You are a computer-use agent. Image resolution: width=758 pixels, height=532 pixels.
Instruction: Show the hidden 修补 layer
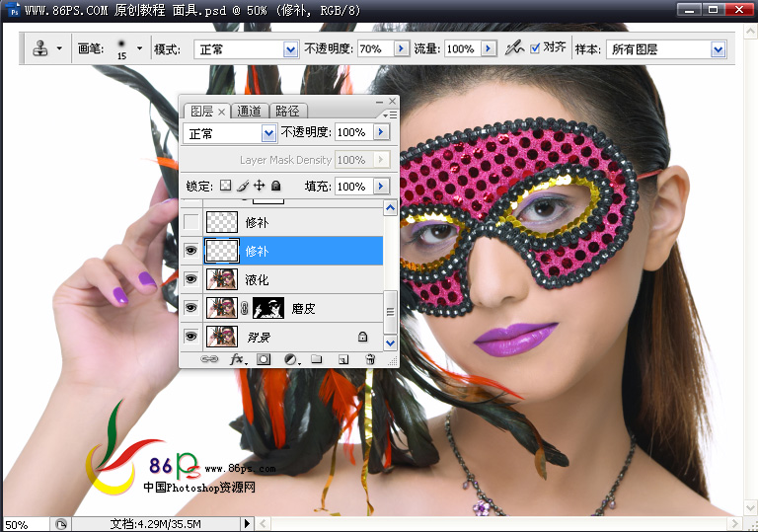[x=191, y=222]
